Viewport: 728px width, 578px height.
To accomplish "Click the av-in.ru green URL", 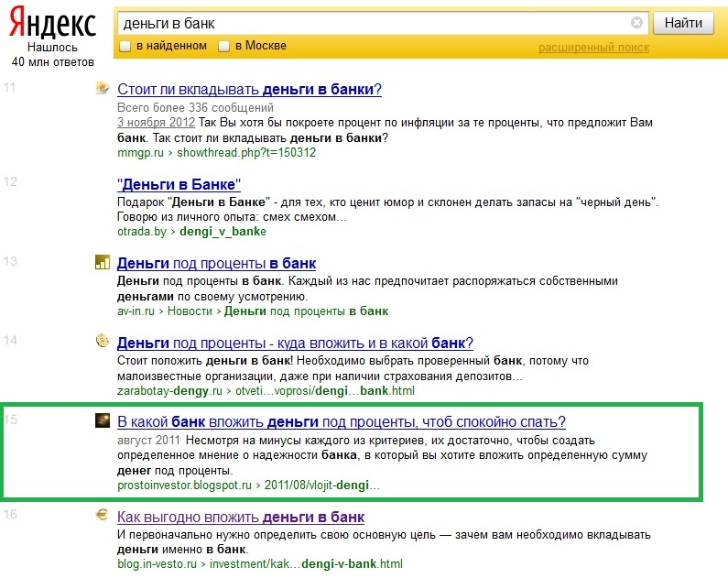I will [x=136, y=311].
